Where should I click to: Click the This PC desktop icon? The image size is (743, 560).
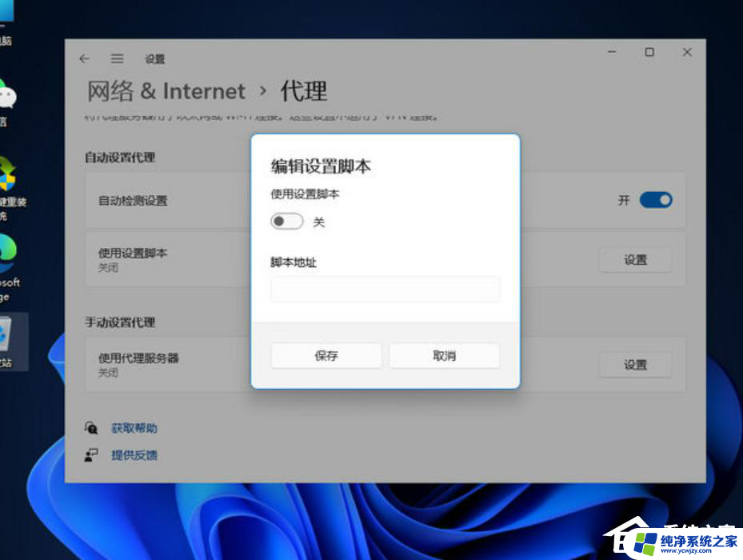pyautogui.click(x=8, y=12)
